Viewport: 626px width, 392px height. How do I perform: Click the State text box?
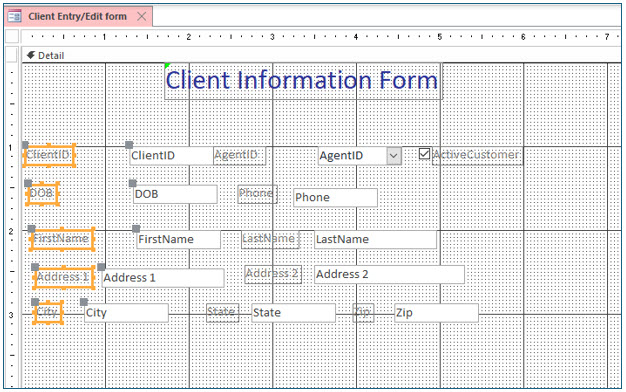coord(293,313)
